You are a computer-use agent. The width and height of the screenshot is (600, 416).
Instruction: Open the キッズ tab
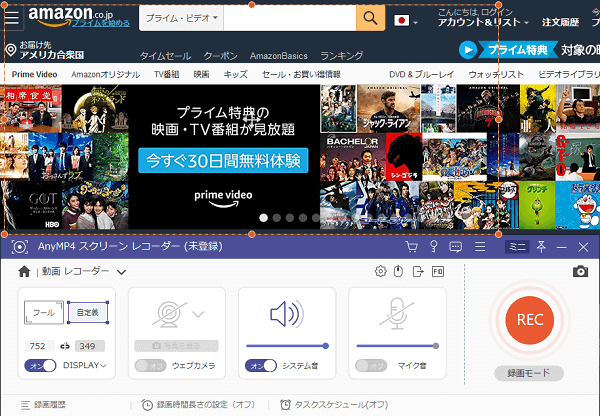235,74
